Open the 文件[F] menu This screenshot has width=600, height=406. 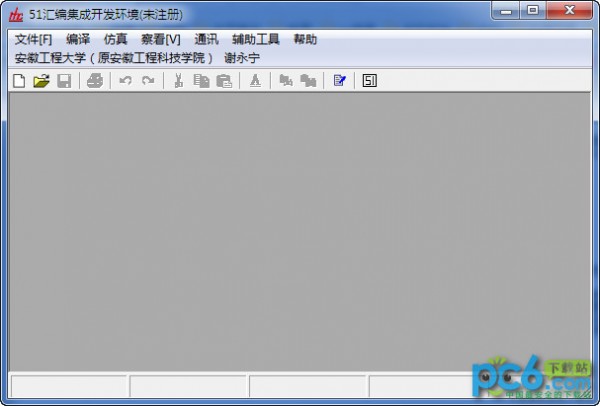pyautogui.click(x=33, y=39)
